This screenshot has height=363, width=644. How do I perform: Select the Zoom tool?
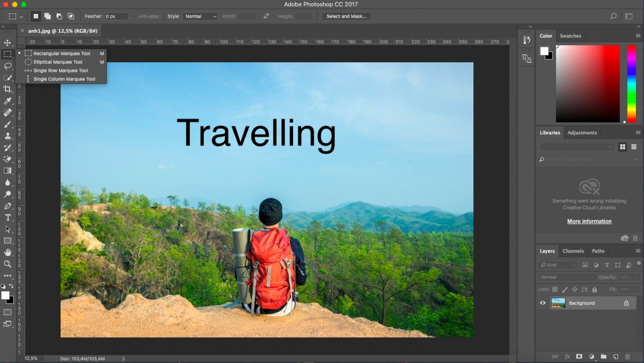coord(8,264)
